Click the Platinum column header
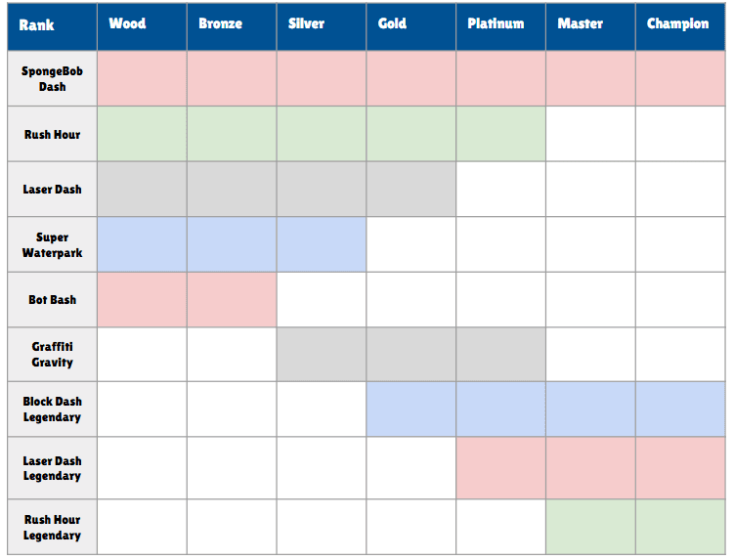The width and height of the screenshot is (734, 560). pyautogui.click(x=500, y=26)
